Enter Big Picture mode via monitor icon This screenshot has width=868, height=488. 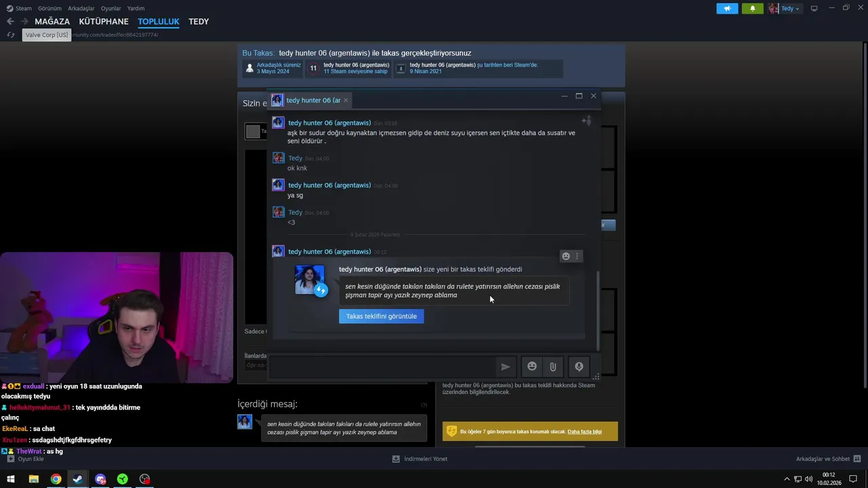click(x=814, y=9)
